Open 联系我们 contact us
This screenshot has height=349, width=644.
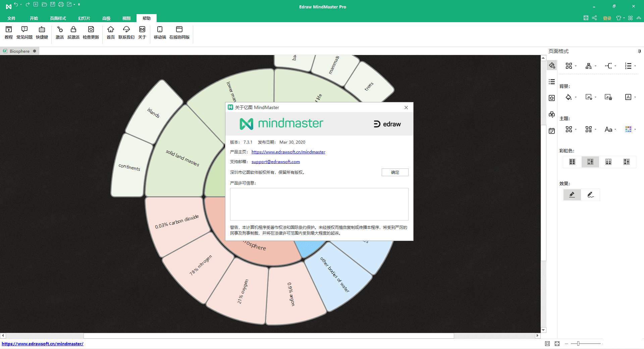pos(126,33)
